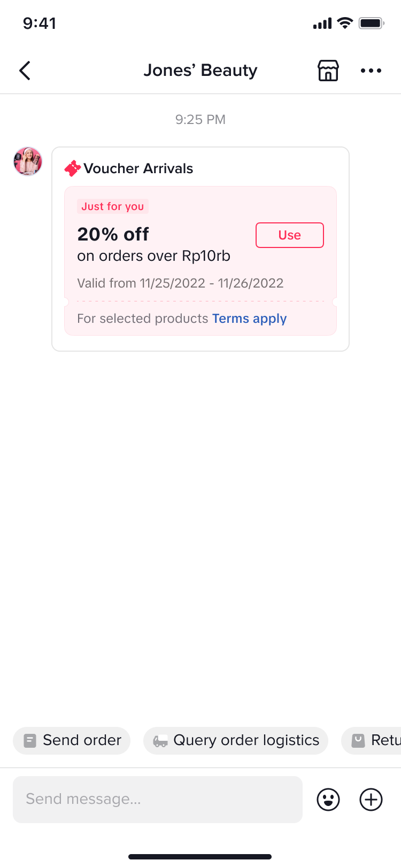The image size is (401, 868).
Task: Tap the Just for you tag
Action: click(x=113, y=206)
